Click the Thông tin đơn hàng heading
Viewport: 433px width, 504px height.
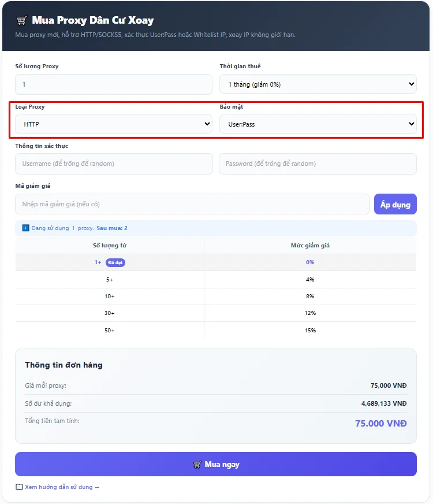[64, 365]
